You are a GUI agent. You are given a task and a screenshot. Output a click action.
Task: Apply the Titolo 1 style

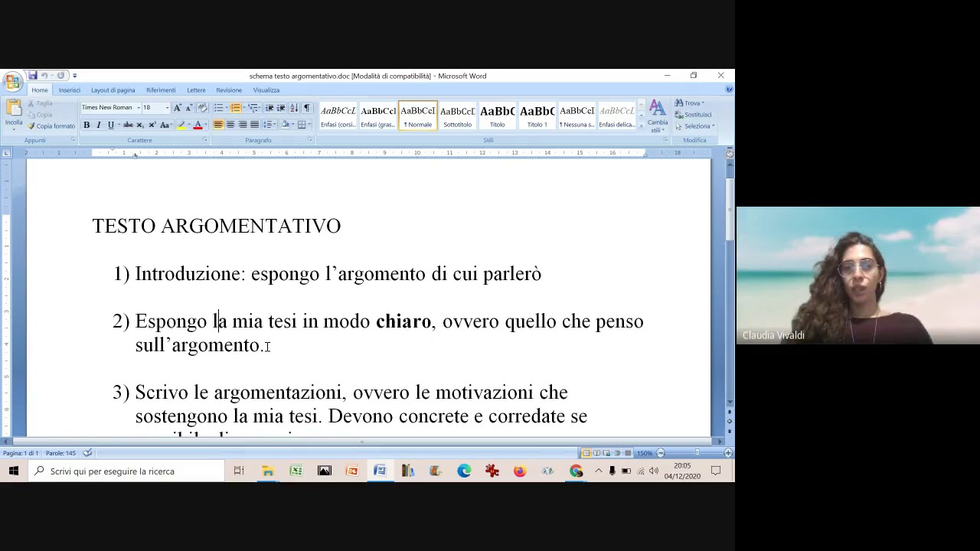[x=537, y=116]
